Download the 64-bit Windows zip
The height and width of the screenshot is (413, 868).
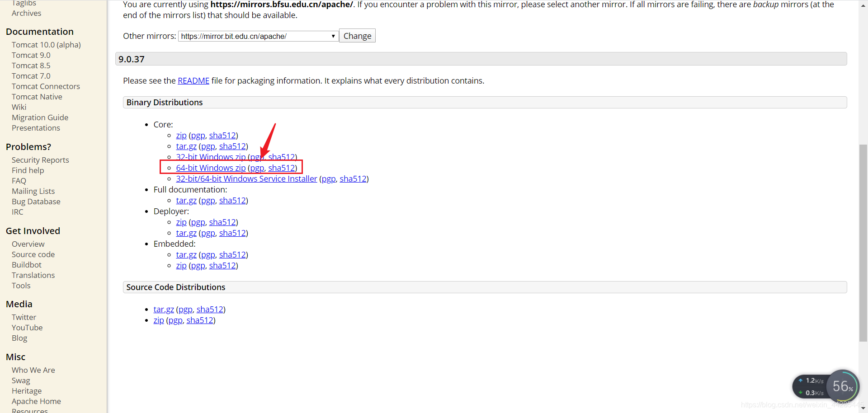coord(211,168)
